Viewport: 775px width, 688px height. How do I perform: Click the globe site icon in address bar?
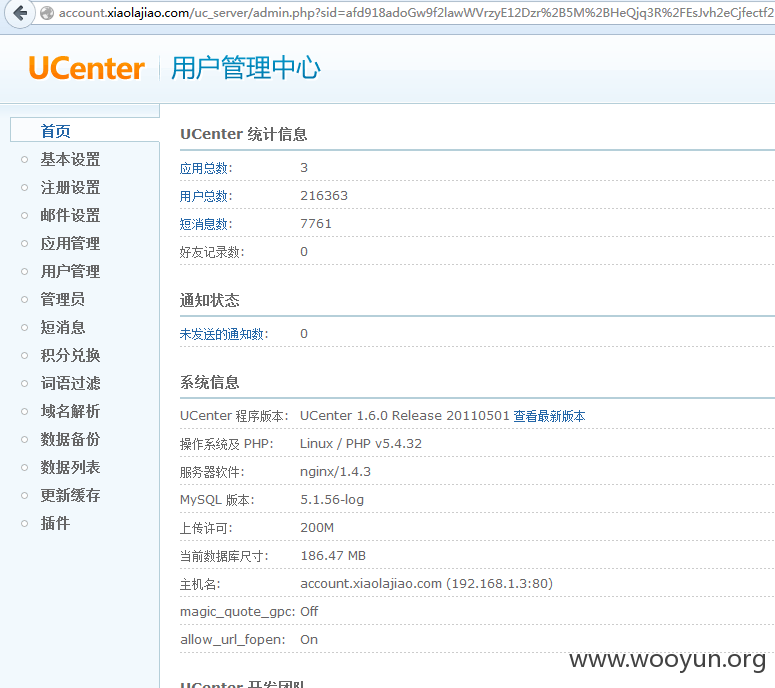47,13
